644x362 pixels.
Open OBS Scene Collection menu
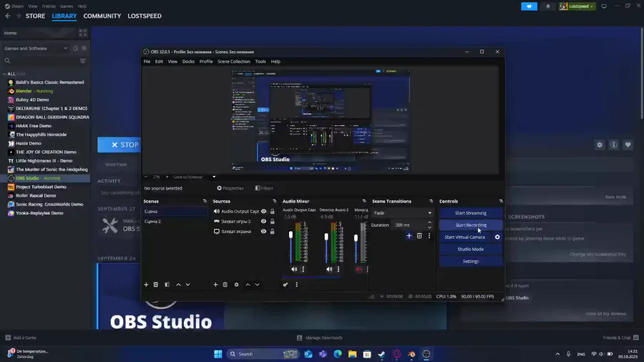tap(234, 62)
